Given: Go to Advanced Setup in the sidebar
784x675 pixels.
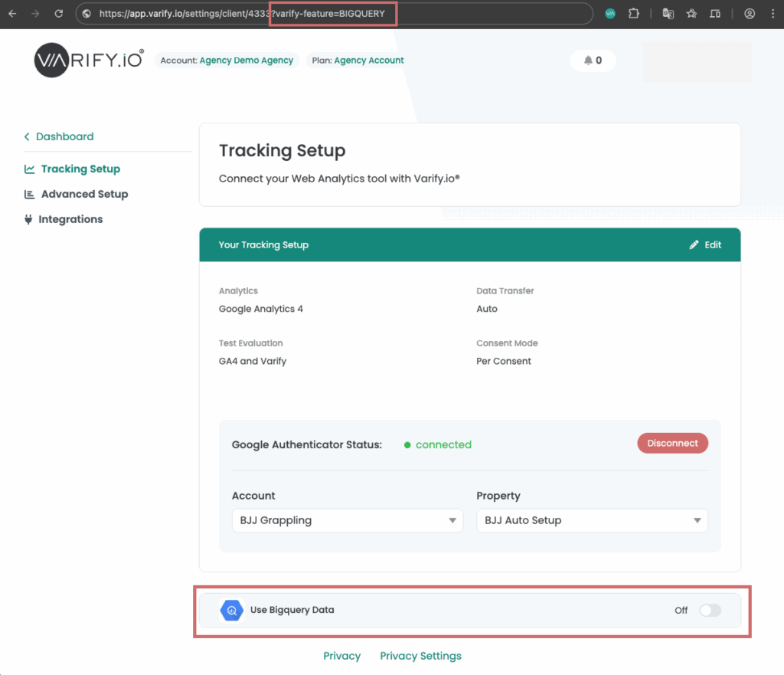Looking at the screenshot, I should [84, 195].
